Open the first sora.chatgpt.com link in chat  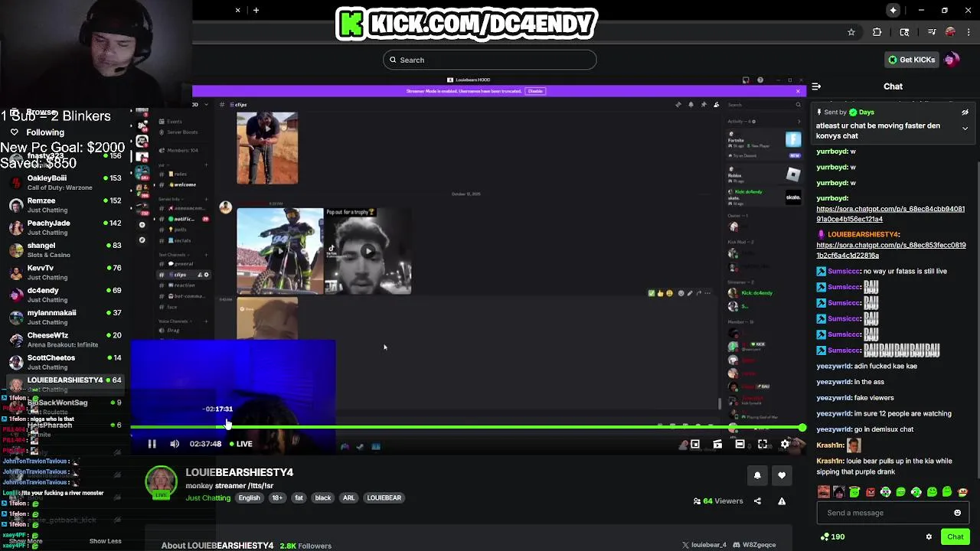pyautogui.click(x=890, y=214)
